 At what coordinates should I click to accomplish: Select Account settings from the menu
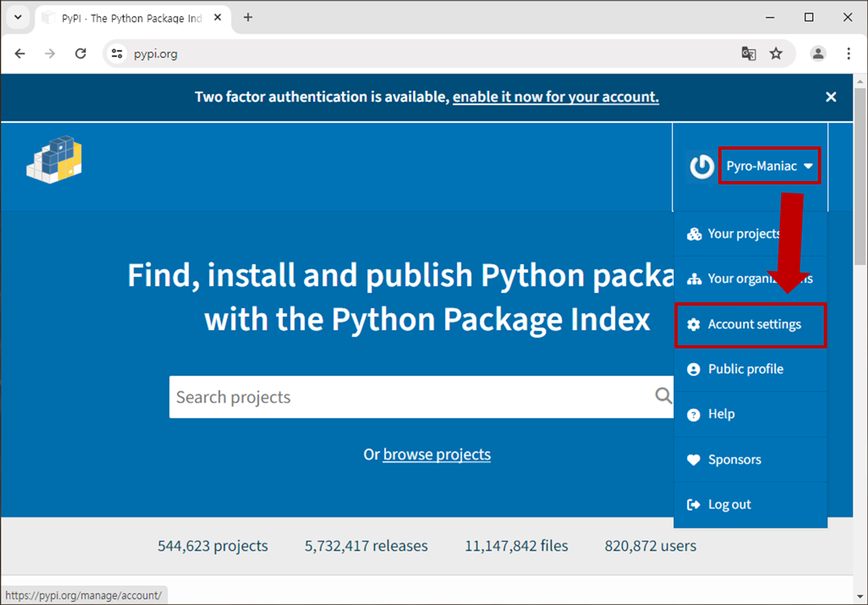click(750, 324)
